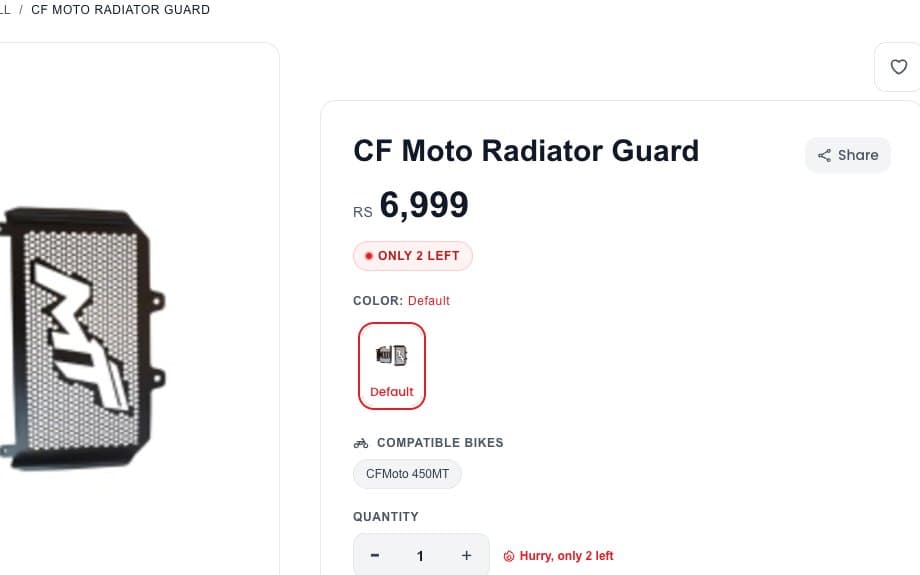Click CF MOTO RADIATOR GUARD breadcrumb
The width and height of the screenshot is (920, 575).
tap(120, 10)
